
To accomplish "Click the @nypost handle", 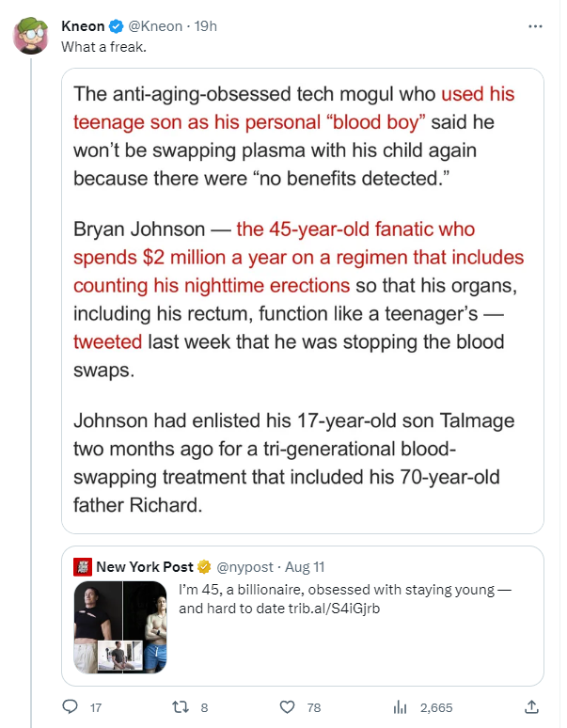I will (245, 566).
